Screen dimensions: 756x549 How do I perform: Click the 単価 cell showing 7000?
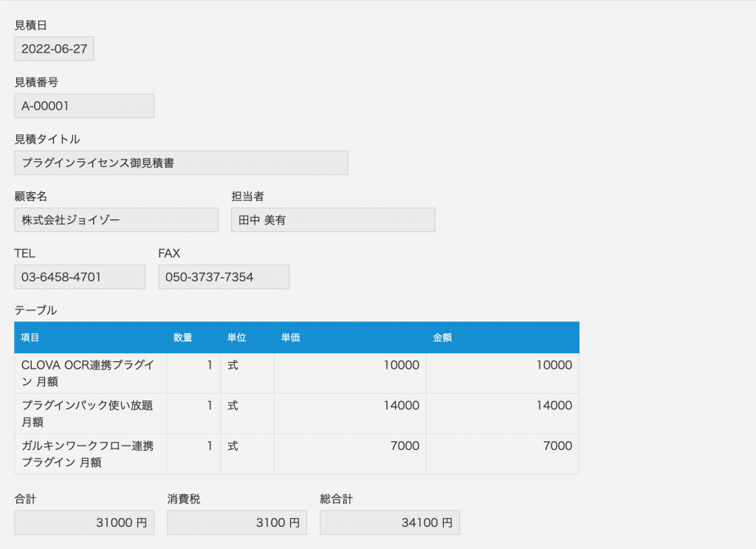tap(350, 454)
